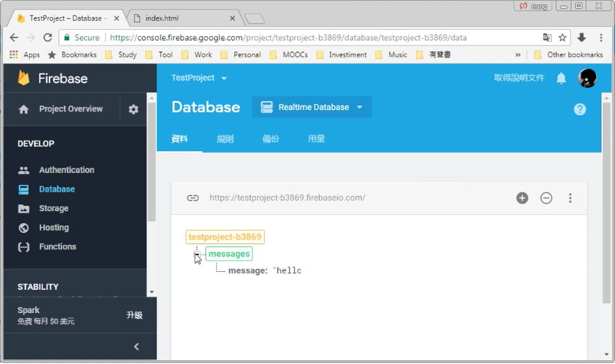Open Storage in the sidebar
This screenshot has height=364, width=615.
pos(53,208)
